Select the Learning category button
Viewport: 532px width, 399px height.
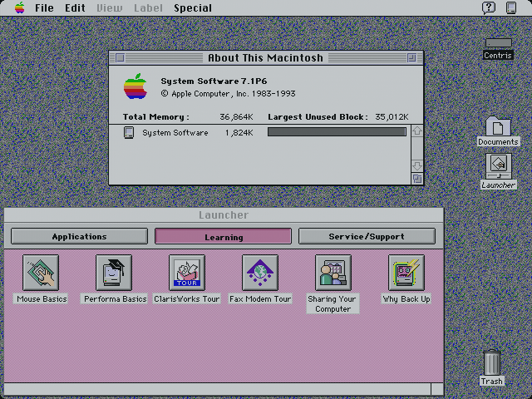[x=224, y=236]
